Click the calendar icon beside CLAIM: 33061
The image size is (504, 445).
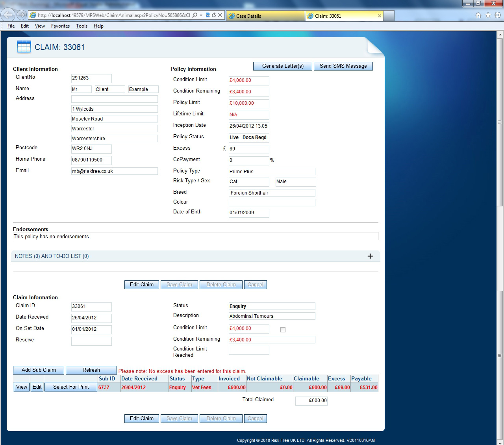(24, 46)
